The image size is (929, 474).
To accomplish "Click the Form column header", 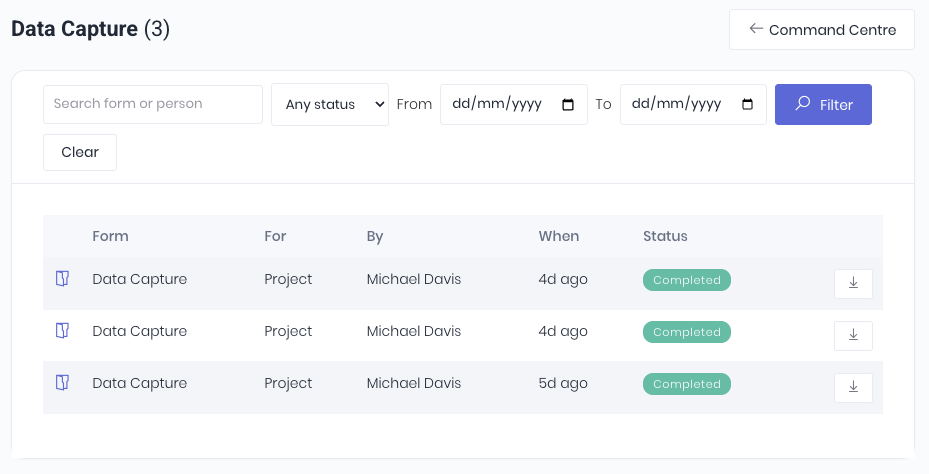I will (x=110, y=236).
